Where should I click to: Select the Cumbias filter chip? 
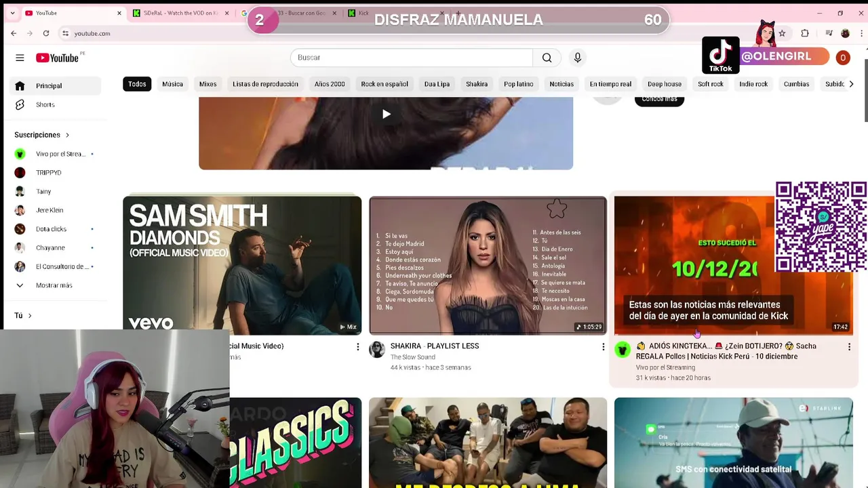click(796, 84)
